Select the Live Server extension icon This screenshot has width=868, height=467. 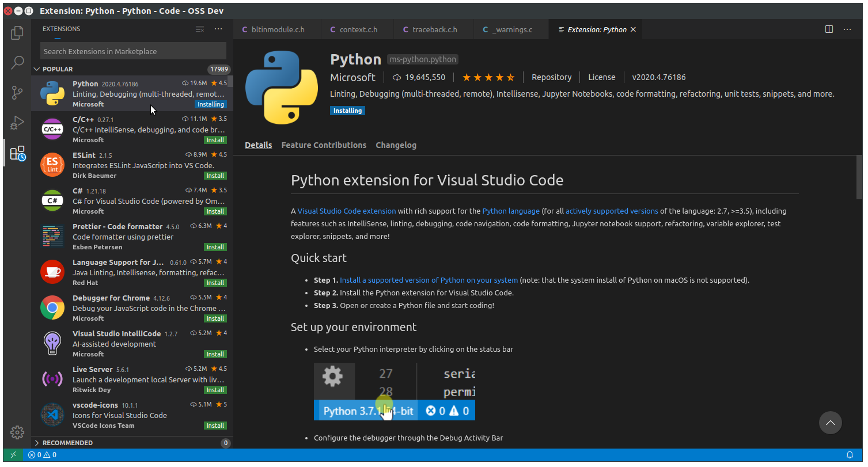tap(52, 379)
